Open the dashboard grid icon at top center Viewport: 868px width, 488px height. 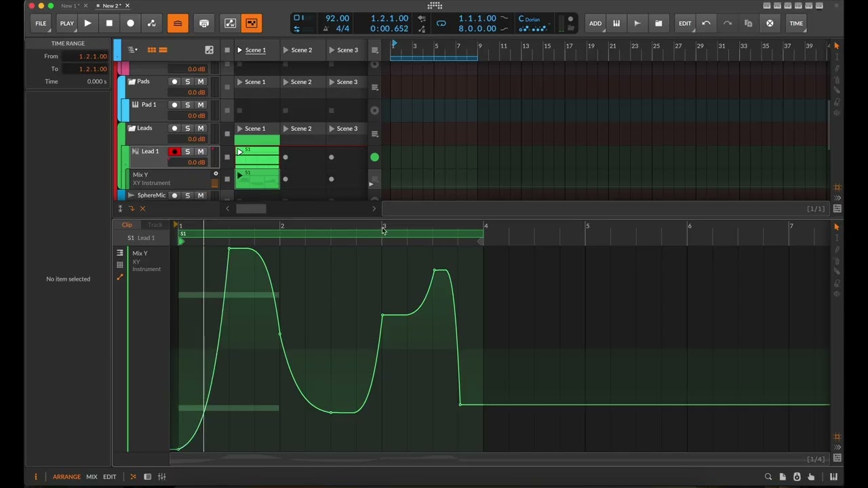(x=435, y=5)
